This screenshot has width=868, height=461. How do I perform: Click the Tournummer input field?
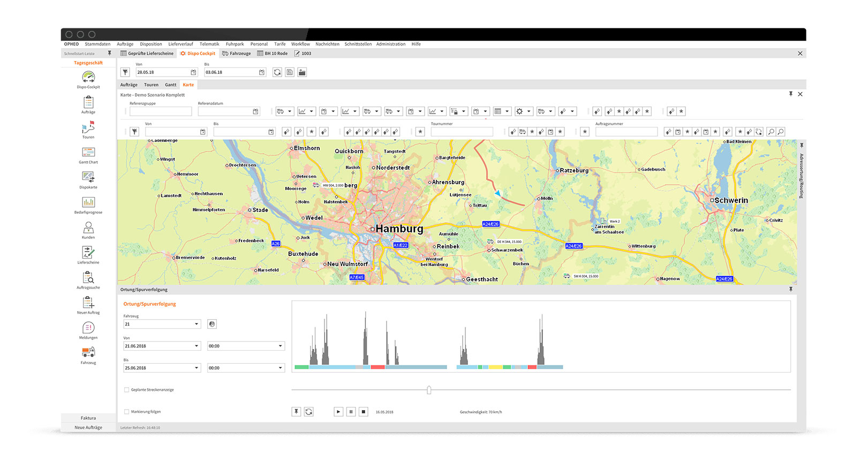(x=462, y=132)
